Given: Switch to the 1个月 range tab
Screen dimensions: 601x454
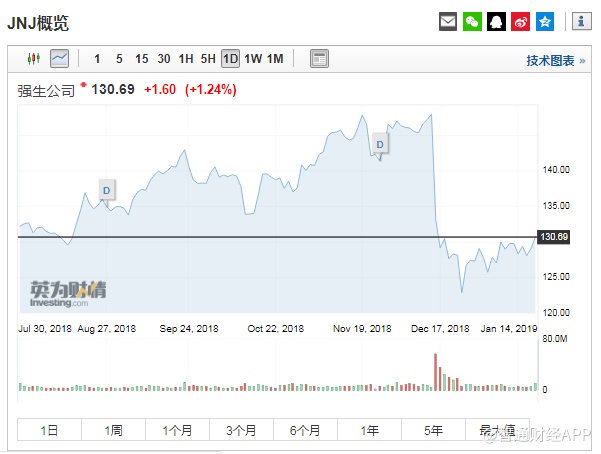Looking at the screenshot, I should click(x=177, y=430).
